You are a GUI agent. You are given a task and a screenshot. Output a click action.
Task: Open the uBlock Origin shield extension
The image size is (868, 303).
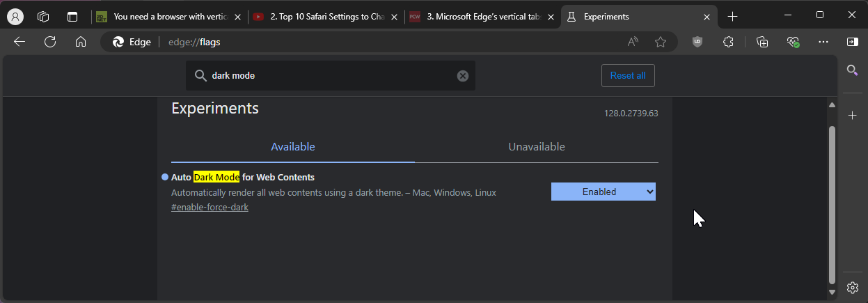coord(697,42)
